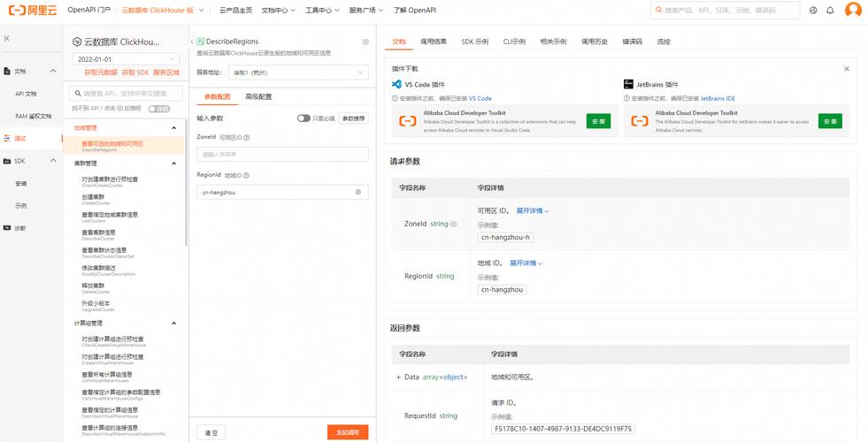This screenshot has width=868, height=442.
Task: Open the 云数据库 ClickHouse 版 product dropdown
Action: coord(162,10)
